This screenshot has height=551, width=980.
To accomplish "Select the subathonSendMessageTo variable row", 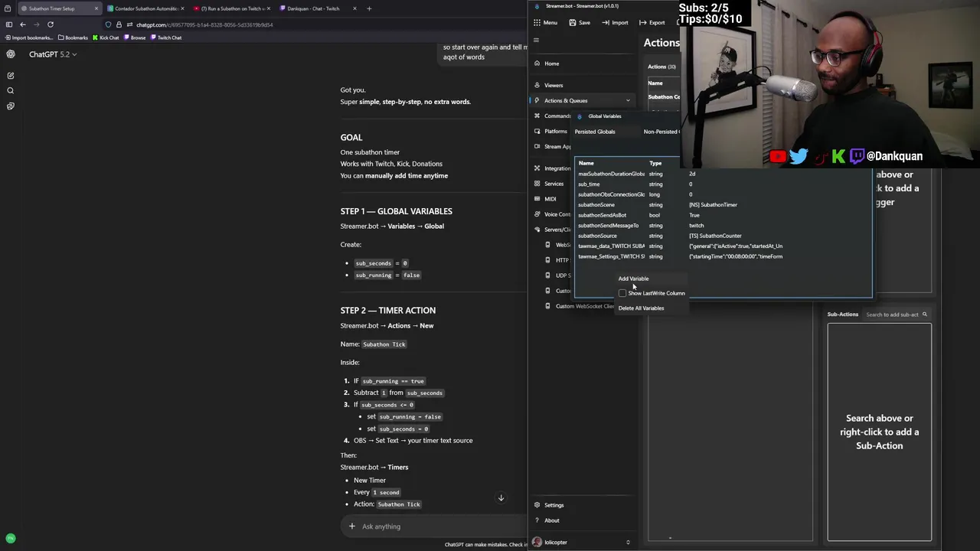I will (x=723, y=226).
